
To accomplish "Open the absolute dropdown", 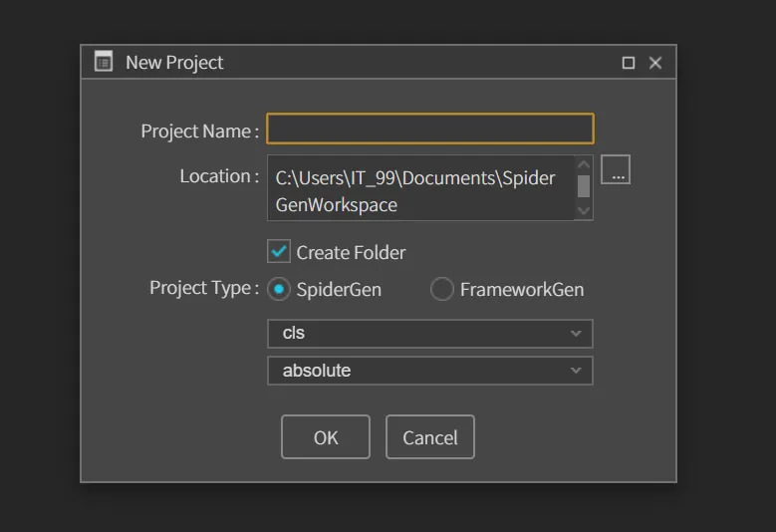I will coord(430,371).
